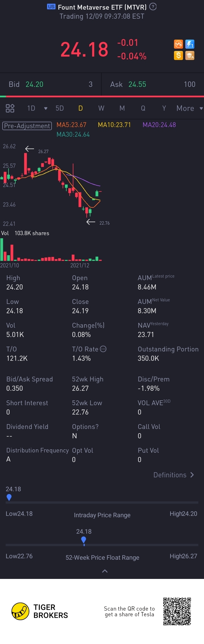
Task: Expand the 1D interval dropdown arrow
Action: (46, 108)
